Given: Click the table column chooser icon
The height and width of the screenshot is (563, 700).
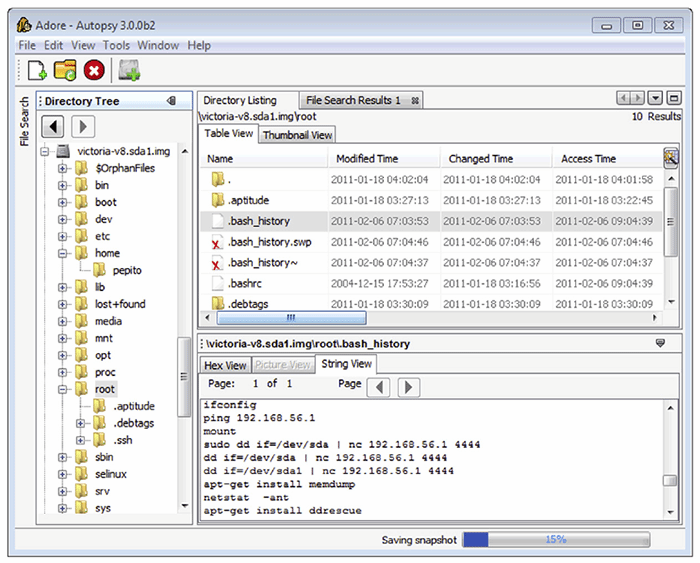Looking at the screenshot, I should tap(670, 157).
